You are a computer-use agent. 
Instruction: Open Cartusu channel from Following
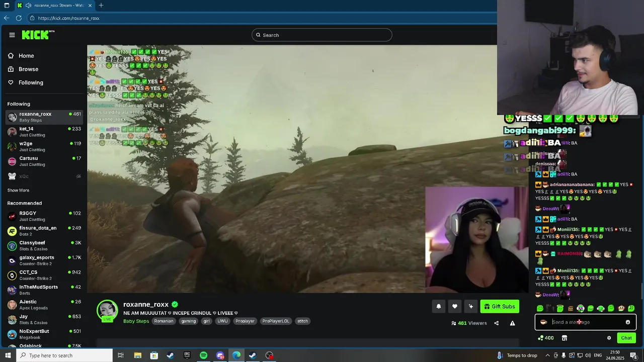pos(44,161)
